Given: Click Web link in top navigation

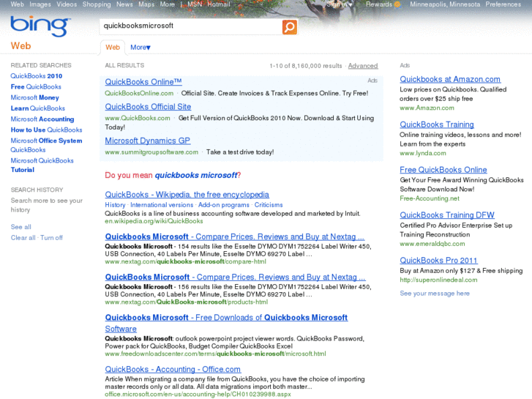Looking at the screenshot, I should 17,4.
